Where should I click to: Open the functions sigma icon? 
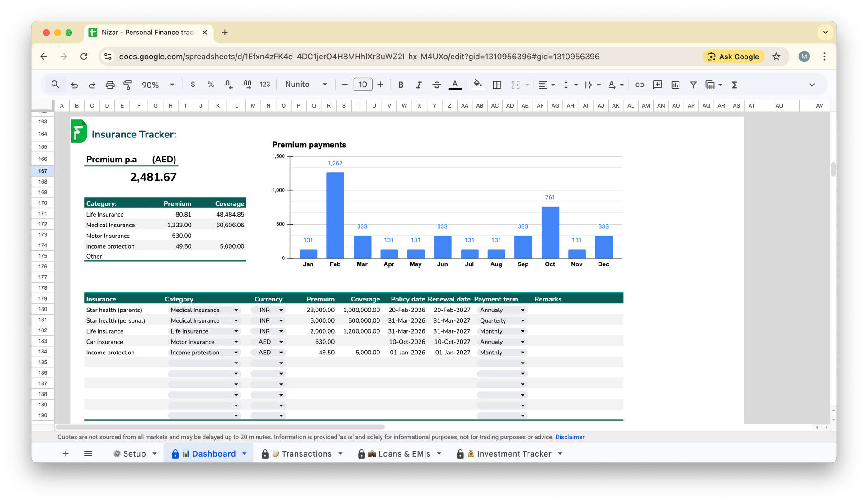(735, 85)
